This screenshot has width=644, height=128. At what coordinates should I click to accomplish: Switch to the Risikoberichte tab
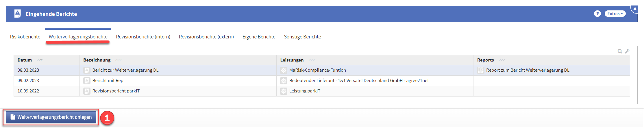click(25, 37)
